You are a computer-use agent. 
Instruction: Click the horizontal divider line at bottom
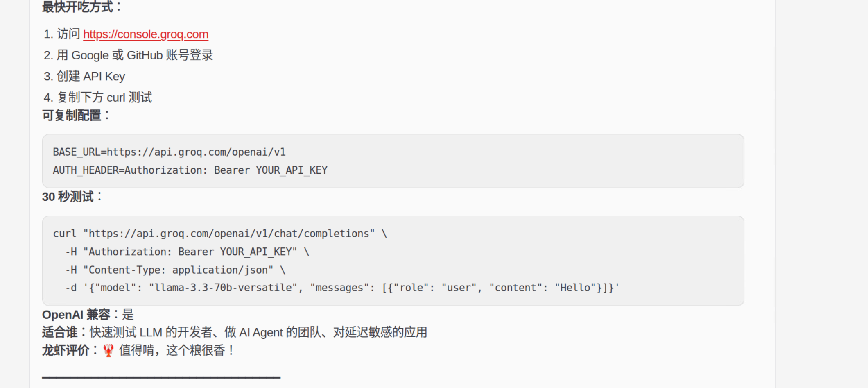click(161, 377)
